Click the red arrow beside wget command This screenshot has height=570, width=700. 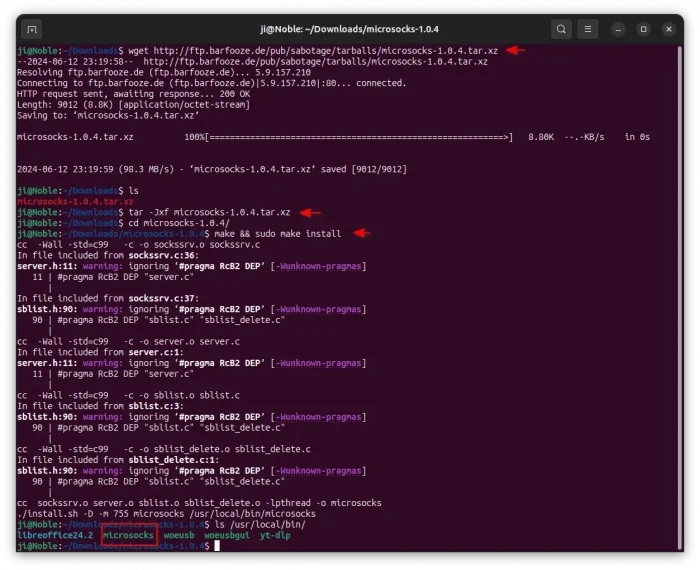click(514, 49)
